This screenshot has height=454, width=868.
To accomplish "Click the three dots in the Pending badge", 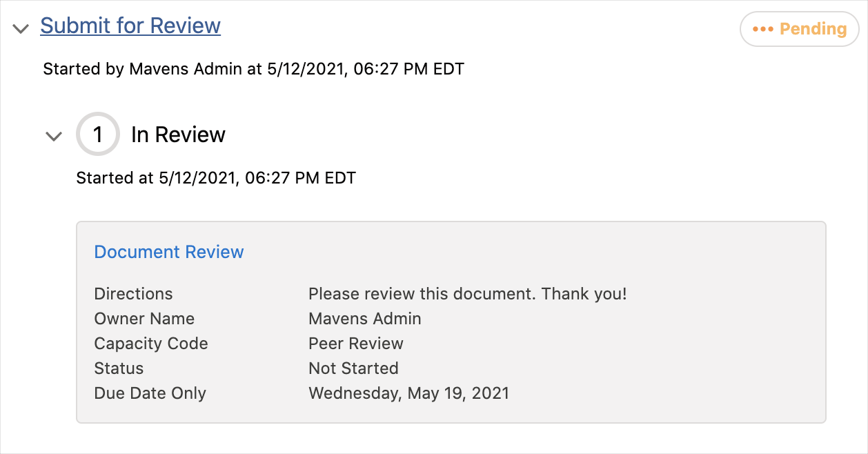I will 763,29.
